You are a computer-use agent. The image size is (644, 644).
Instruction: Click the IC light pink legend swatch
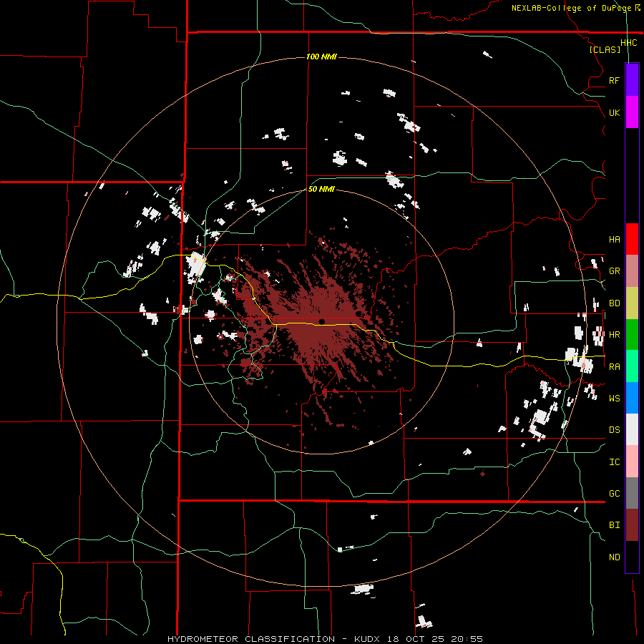632,462
